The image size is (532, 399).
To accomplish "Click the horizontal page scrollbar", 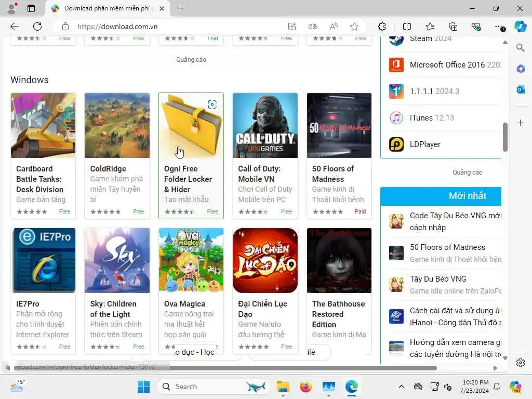I will pyautogui.click(x=225, y=368).
